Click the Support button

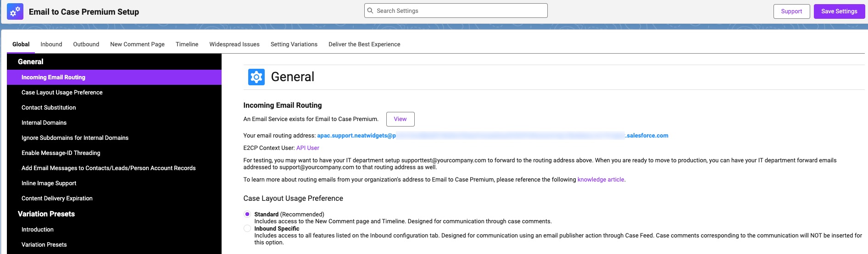791,11
